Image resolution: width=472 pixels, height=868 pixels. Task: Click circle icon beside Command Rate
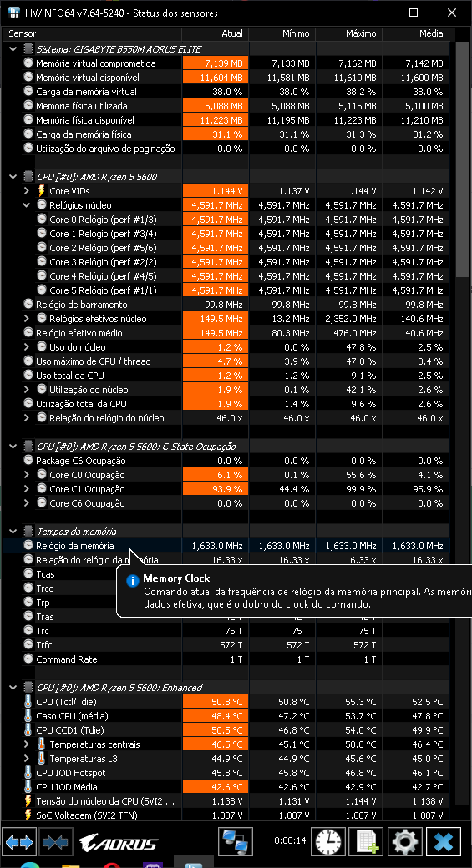(28, 659)
